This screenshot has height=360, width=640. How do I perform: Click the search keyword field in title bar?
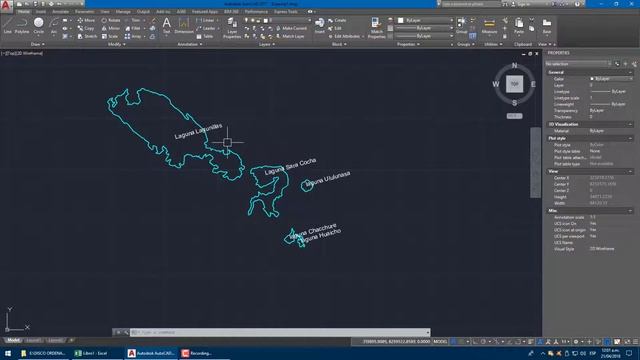pos(471,4)
